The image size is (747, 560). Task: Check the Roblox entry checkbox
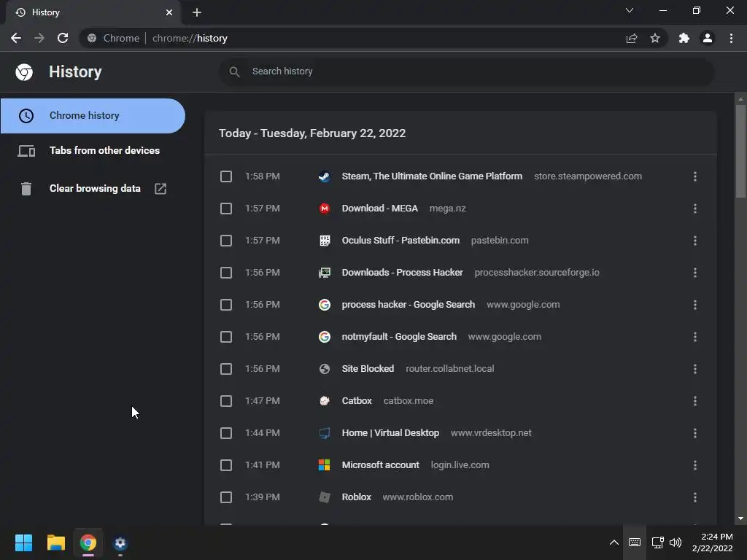(226, 497)
